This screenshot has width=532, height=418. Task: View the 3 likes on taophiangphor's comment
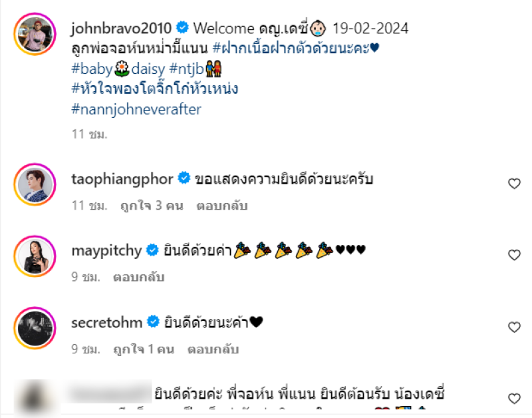(x=152, y=206)
